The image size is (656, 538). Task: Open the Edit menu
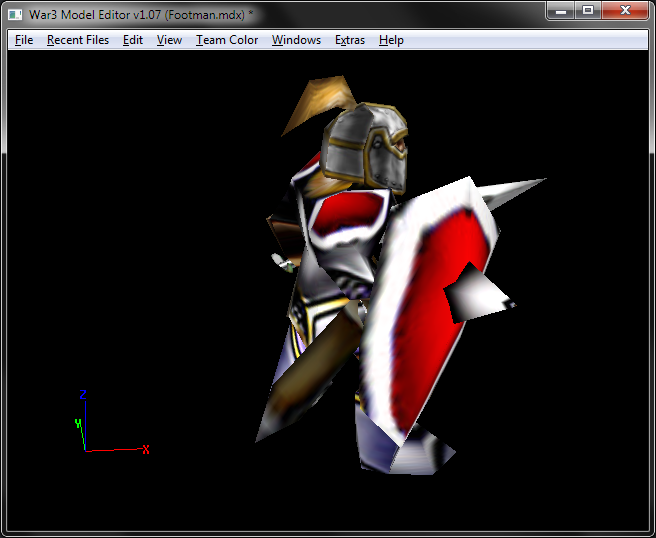coord(133,40)
